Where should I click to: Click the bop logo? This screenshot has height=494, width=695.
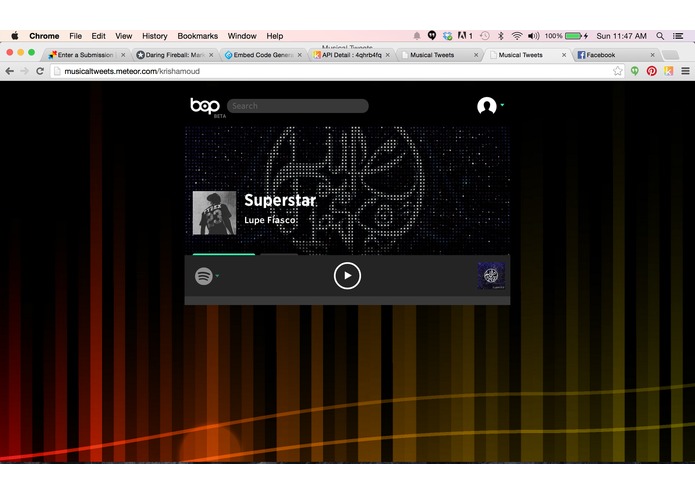pos(205,106)
